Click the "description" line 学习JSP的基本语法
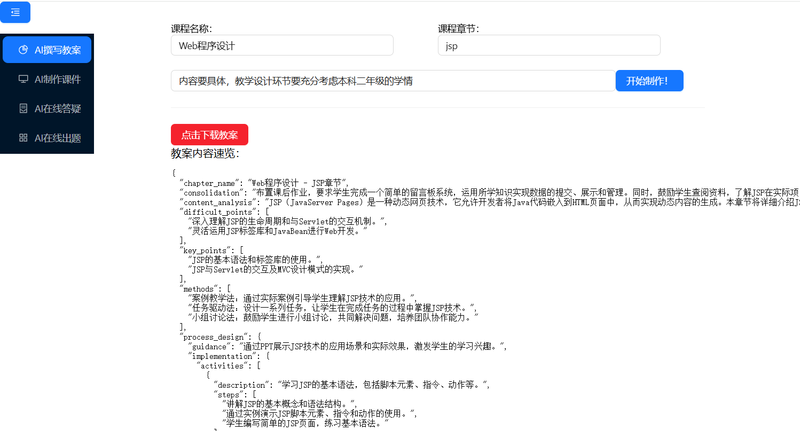The width and height of the screenshot is (800, 431). (x=352, y=385)
